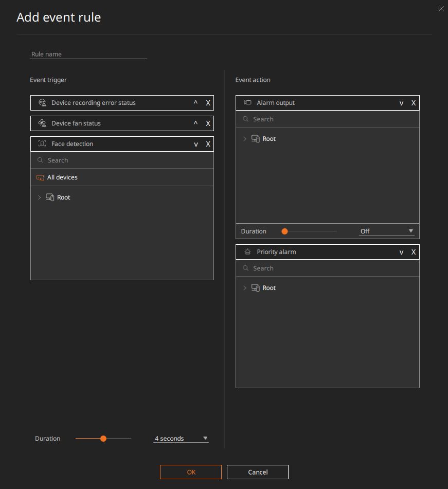The image size is (448, 489).
Task: Expand the Root tree under Alarm output
Action: click(x=245, y=138)
